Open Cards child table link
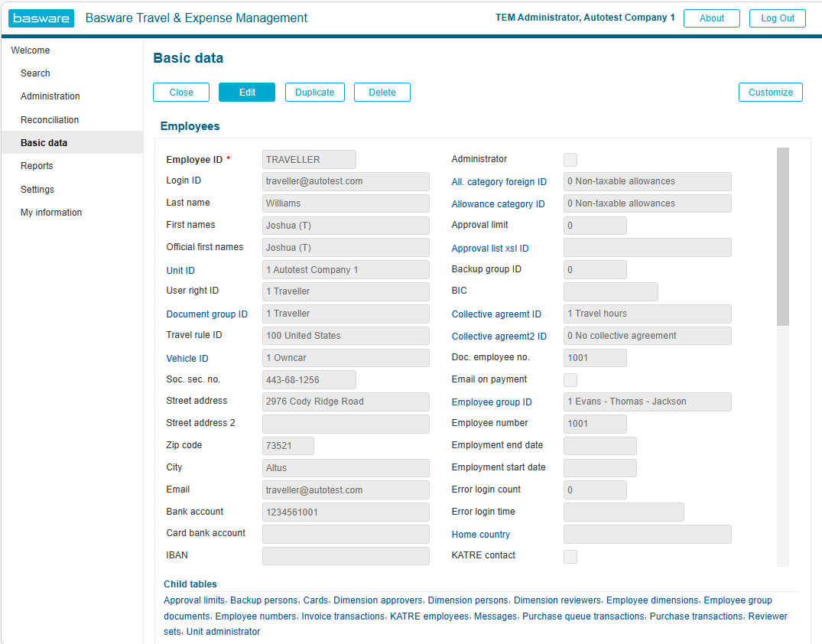 (316, 600)
